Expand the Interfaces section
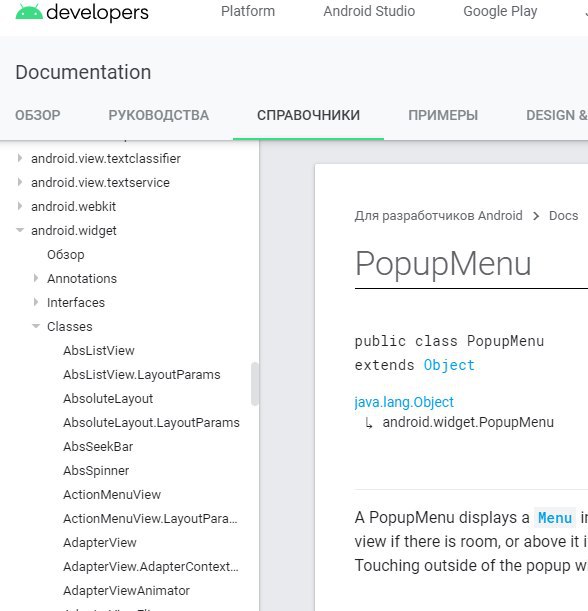 (36, 302)
